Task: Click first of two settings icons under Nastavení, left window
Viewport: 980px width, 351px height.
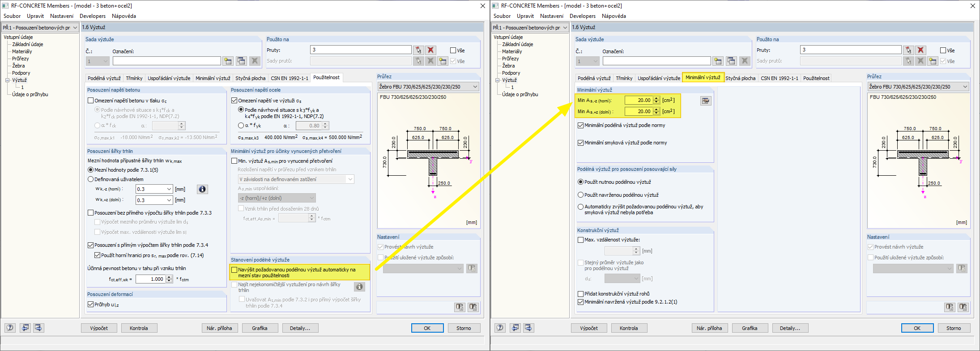Action: [460, 307]
